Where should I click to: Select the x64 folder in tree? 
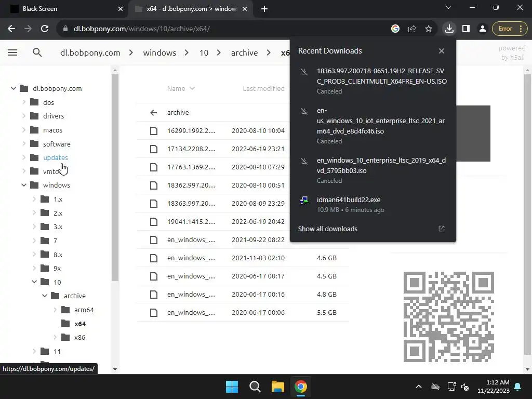(80, 324)
